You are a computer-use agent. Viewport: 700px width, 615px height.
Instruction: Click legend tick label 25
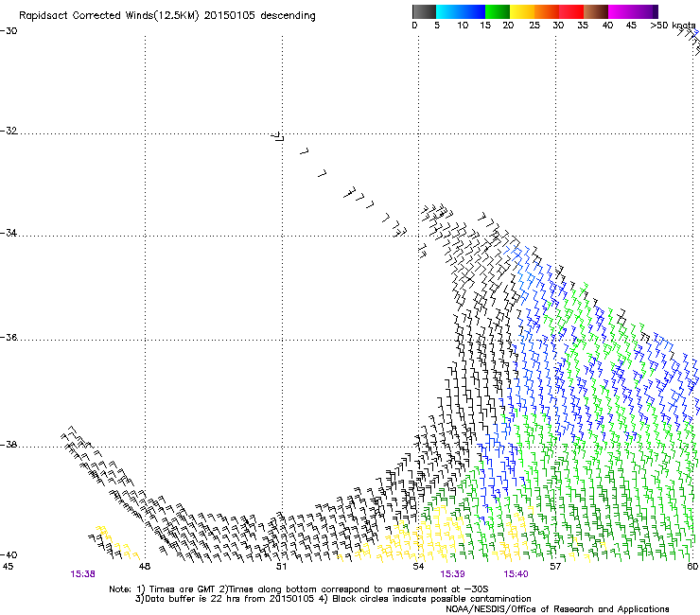(534, 26)
